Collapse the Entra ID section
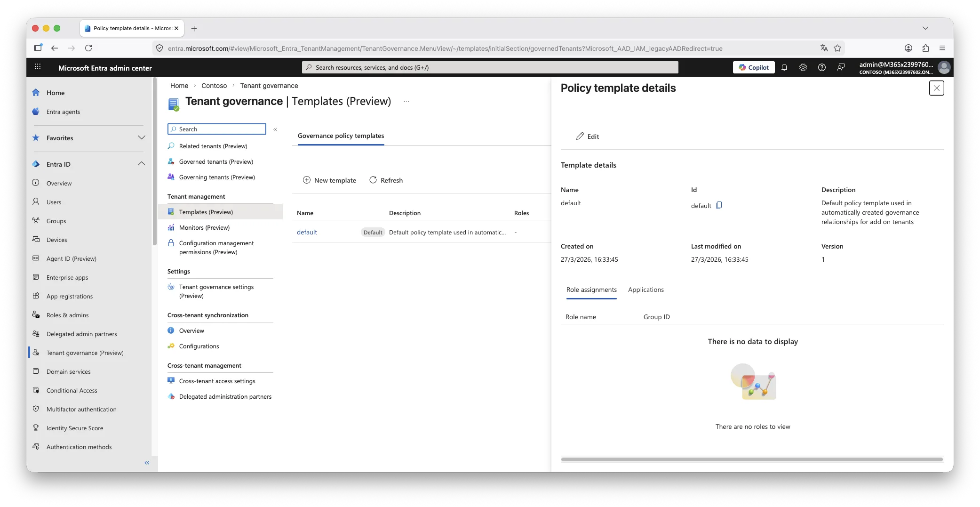 141,164
